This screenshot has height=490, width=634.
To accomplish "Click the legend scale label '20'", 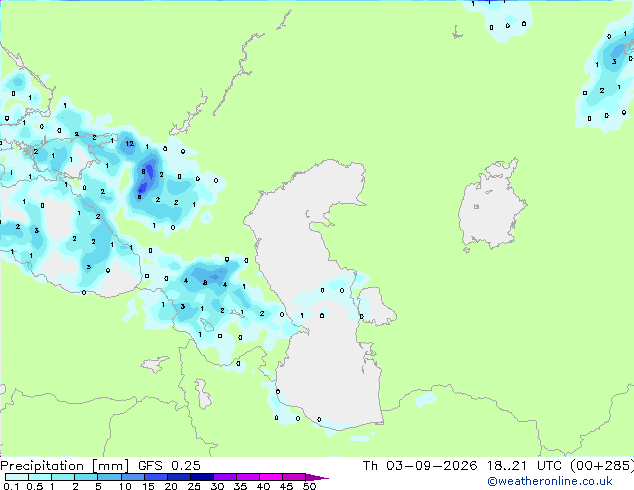I will click(x=171, y=486).
